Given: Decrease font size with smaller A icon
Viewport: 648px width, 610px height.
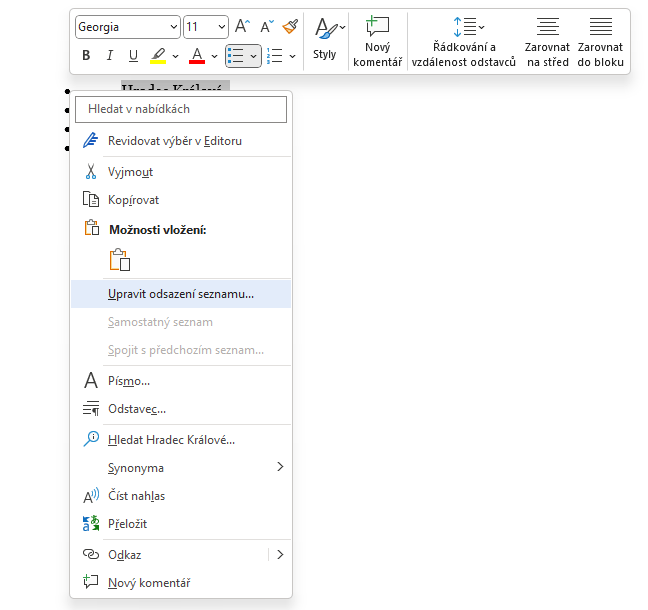Looking at the screenshot, I should pyautogui.click(x=267, y=26).
